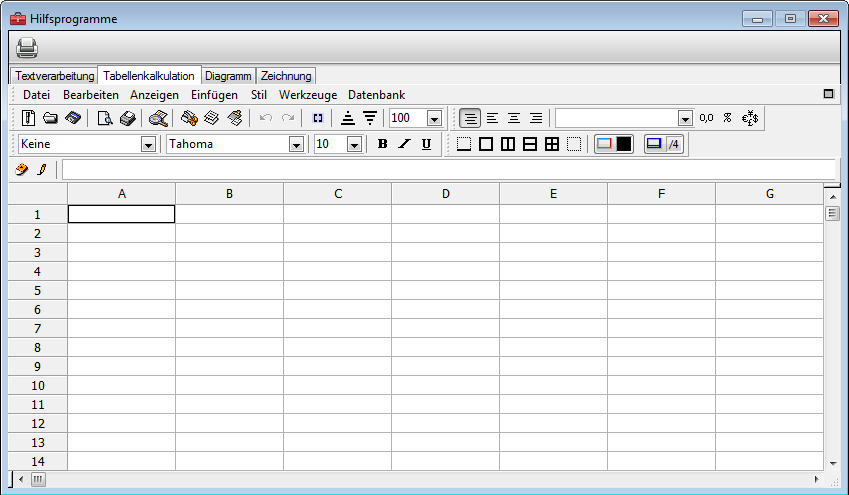Switch to the Textverarbeitung tab
Screen dimensions: 849x495
click(55, 76)
